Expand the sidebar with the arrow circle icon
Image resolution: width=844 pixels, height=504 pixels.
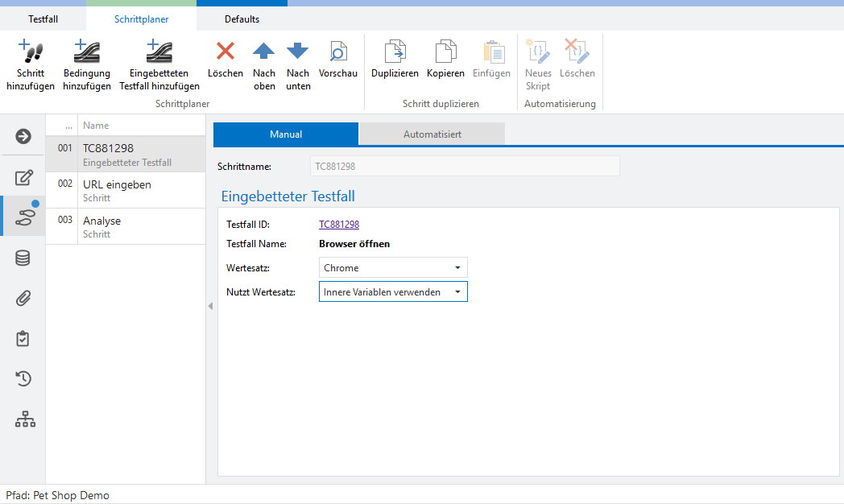click(23, 136)
